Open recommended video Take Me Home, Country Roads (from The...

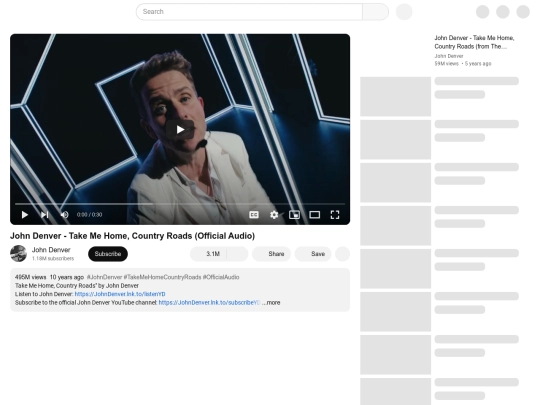point(474,42)
